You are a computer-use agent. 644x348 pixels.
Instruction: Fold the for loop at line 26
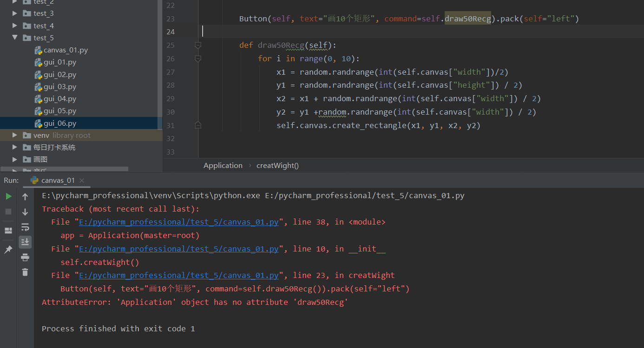(198, 58)
